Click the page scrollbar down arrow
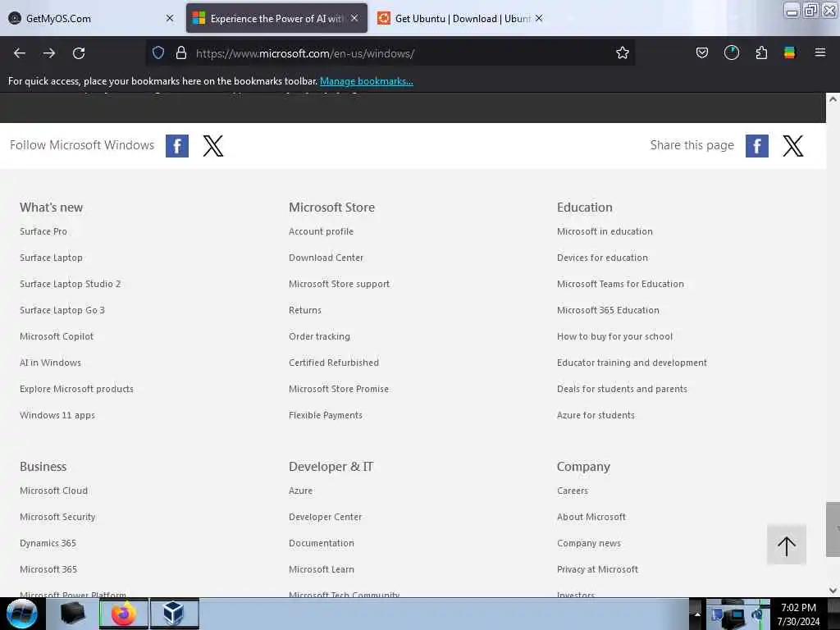The height and width of the screenshot is (630, 840). point(833,591)
